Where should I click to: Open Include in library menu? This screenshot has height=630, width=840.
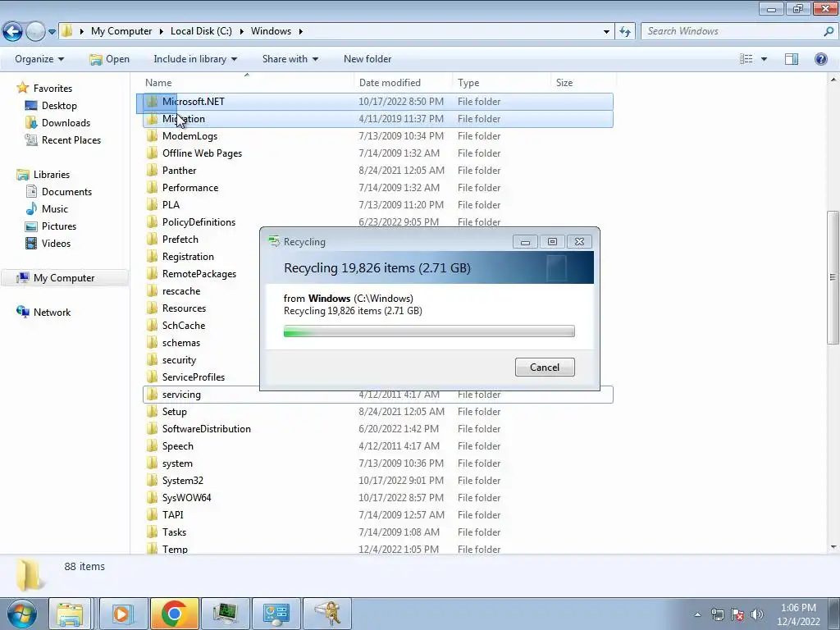coord(195,59)
